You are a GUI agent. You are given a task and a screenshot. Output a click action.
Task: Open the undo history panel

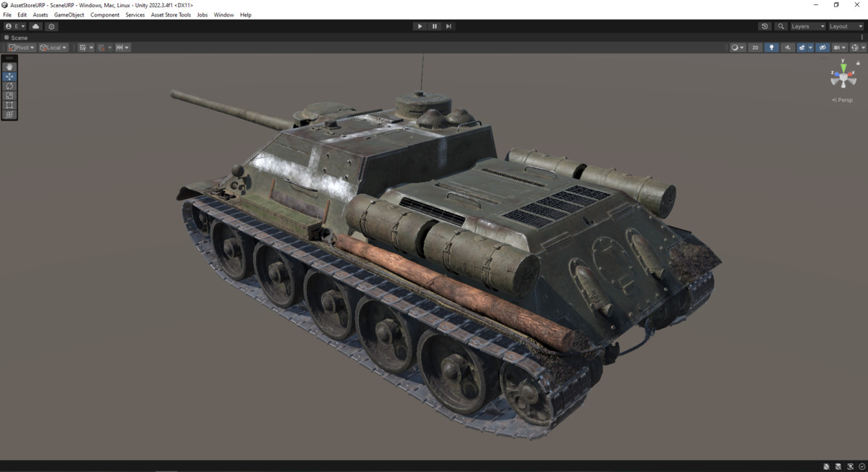click(765, 26)
